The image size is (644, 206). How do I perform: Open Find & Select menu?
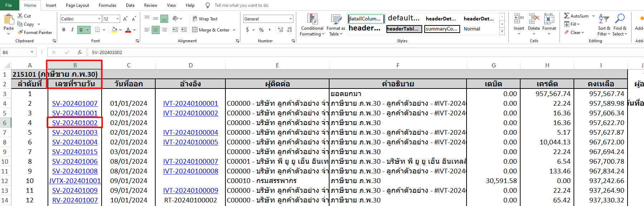[620, 25]
